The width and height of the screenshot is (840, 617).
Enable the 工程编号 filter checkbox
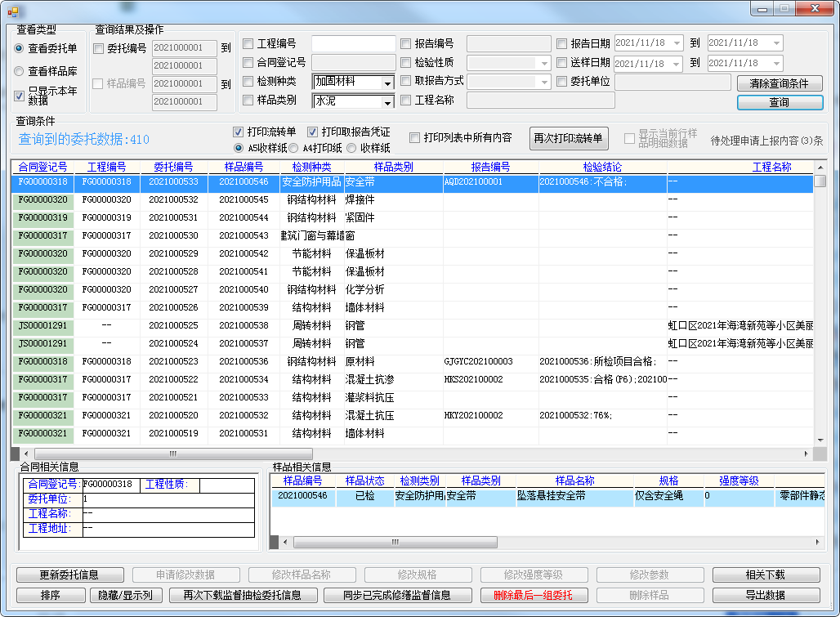click(x=248, y=44)
